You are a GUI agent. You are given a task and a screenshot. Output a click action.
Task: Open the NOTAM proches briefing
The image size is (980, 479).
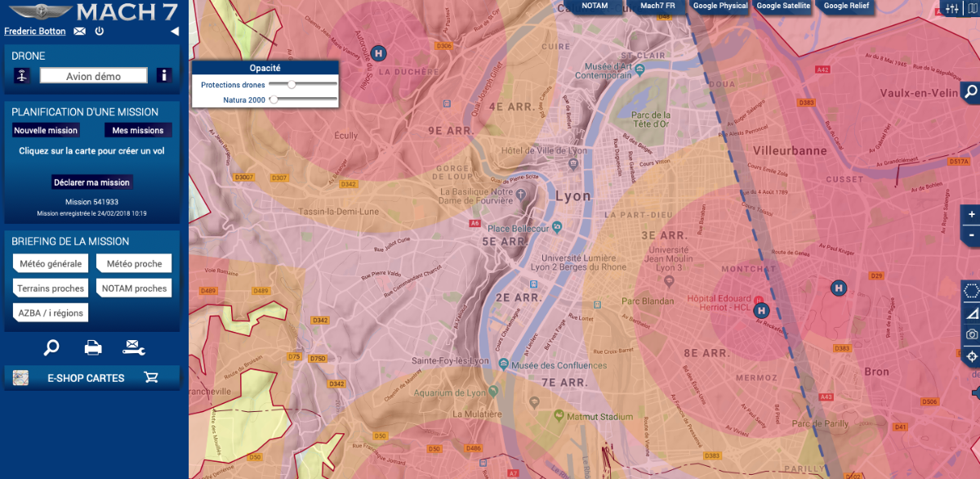pos(134,289)
